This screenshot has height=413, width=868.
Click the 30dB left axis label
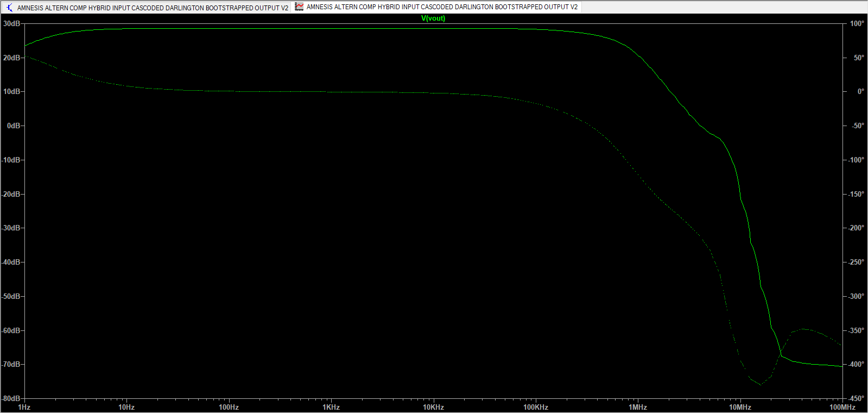pyautogui.click(x=11, y=23)
